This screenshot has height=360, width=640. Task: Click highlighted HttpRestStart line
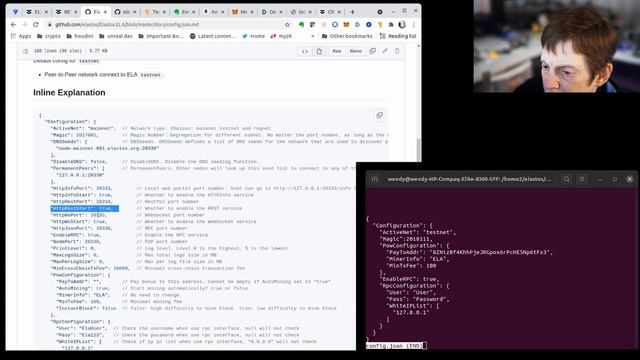point(84,209)
